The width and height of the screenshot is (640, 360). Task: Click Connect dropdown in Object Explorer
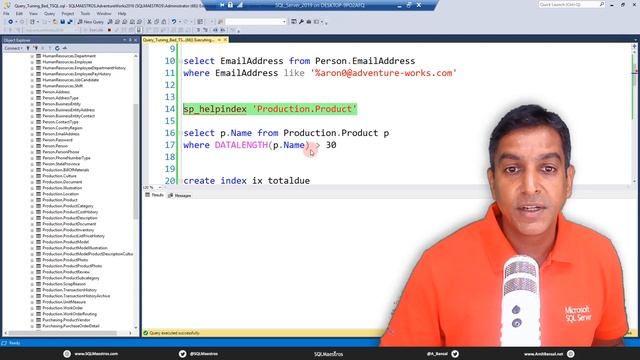point(13,48)
